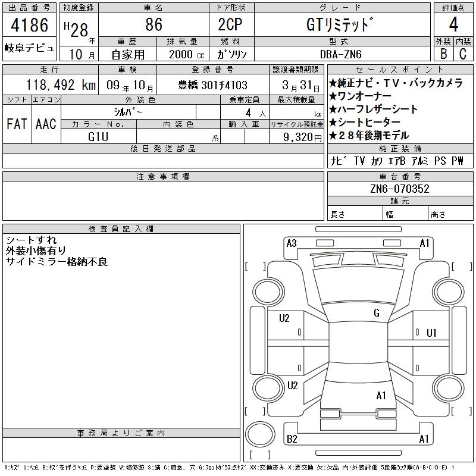Viewport: 476px width, 476px height.
Task: Select registration number 豊橋 301チ4103
Action: click(x=212, y=85)
